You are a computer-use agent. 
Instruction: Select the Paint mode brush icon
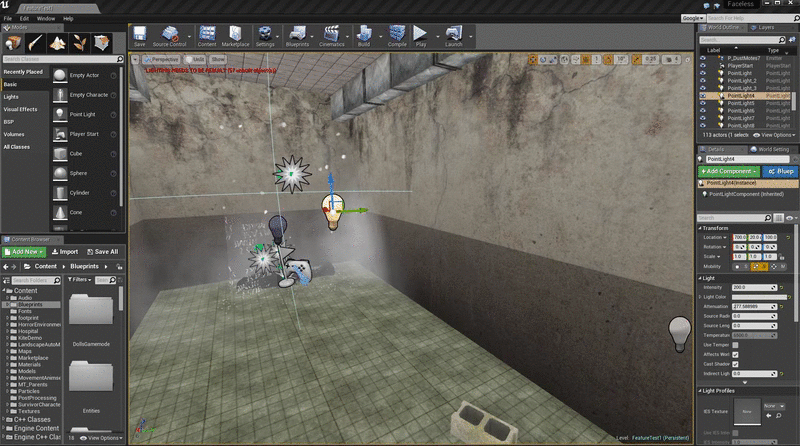[x=35, y=43]
